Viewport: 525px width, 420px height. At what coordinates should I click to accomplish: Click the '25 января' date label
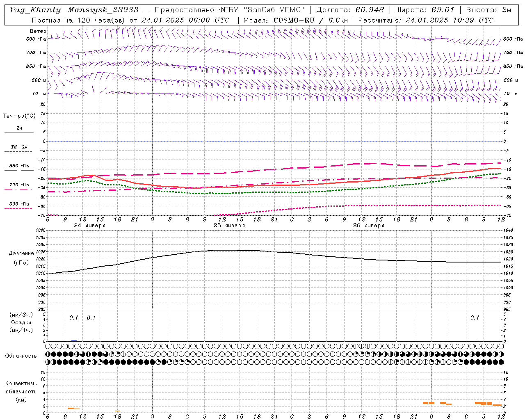(x=229, y=226)
